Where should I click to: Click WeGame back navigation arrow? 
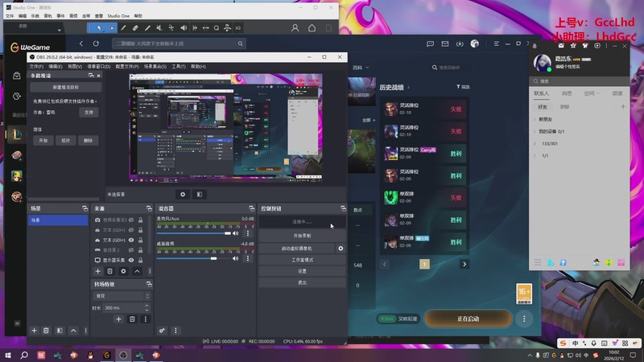81,43
